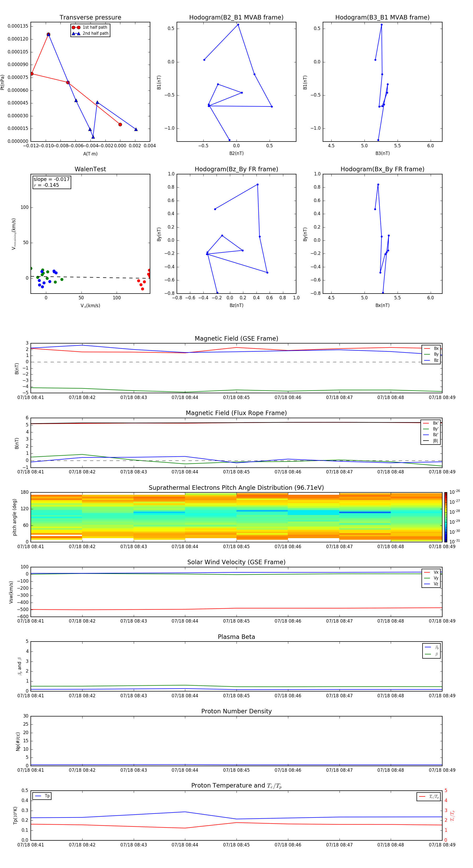Click the "Magnetic Field (GSE Frame)" title
473x868 pixels.
(236, 339)
